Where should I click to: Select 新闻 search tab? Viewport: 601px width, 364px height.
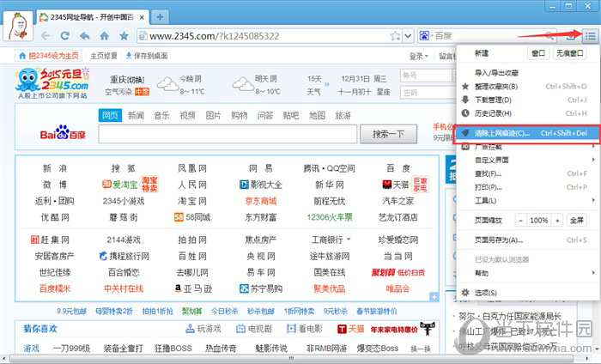pyautogui.click(x=136, y=115)
